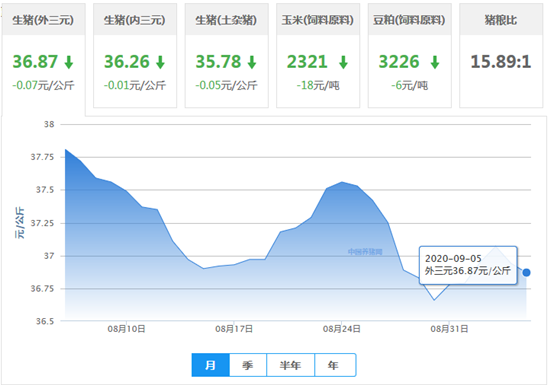Select the 月 time range button
Viewport: 550px width, 385px height.
(x=210, y=365)
